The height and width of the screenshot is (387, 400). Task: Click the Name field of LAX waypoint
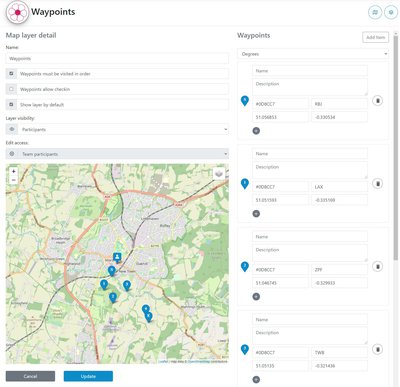310,154
